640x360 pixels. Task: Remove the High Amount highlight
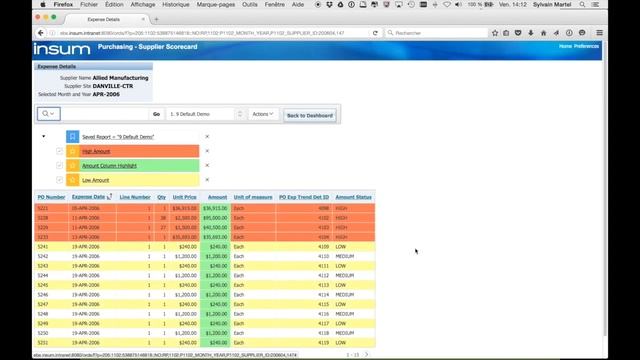click(x=207, y=151)
